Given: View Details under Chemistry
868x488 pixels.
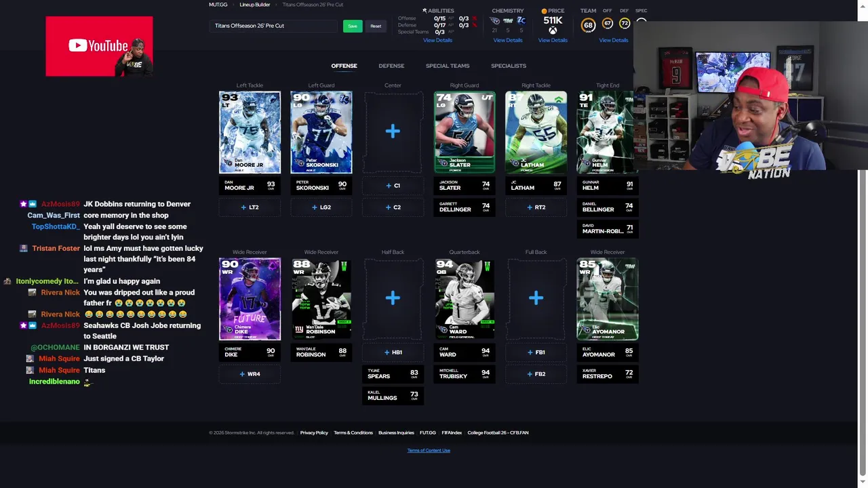Looking at the screenshot, I should pos(508,41).
